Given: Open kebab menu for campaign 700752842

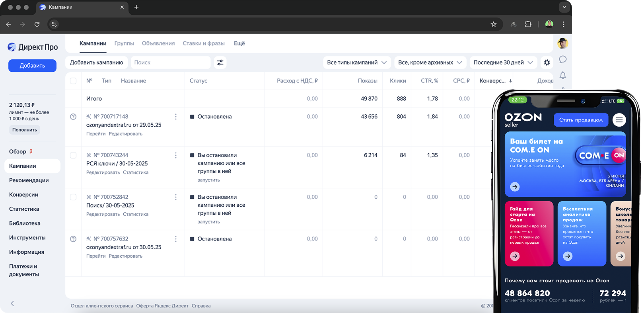Looking at the screenshot, I should pos(176,197).
